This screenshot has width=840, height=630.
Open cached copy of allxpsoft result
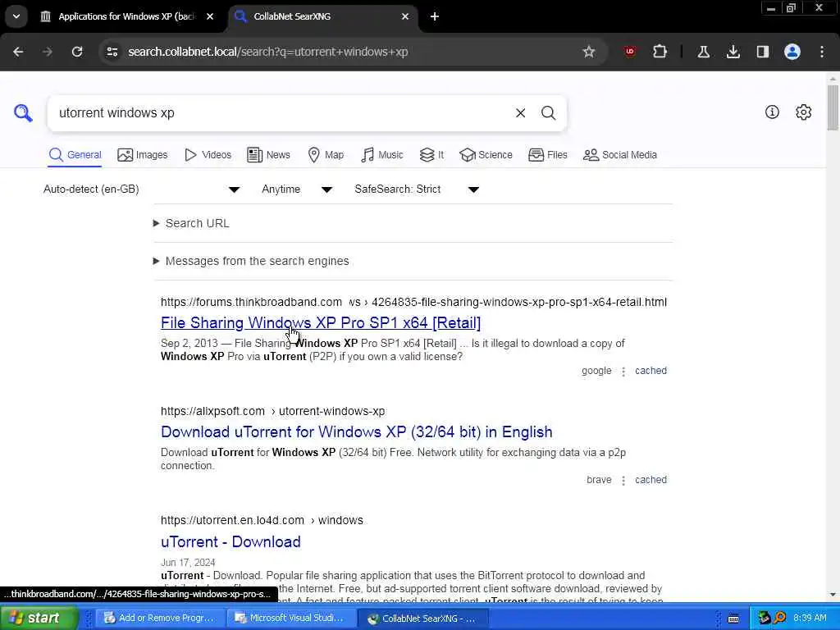[x=651, y=480]
